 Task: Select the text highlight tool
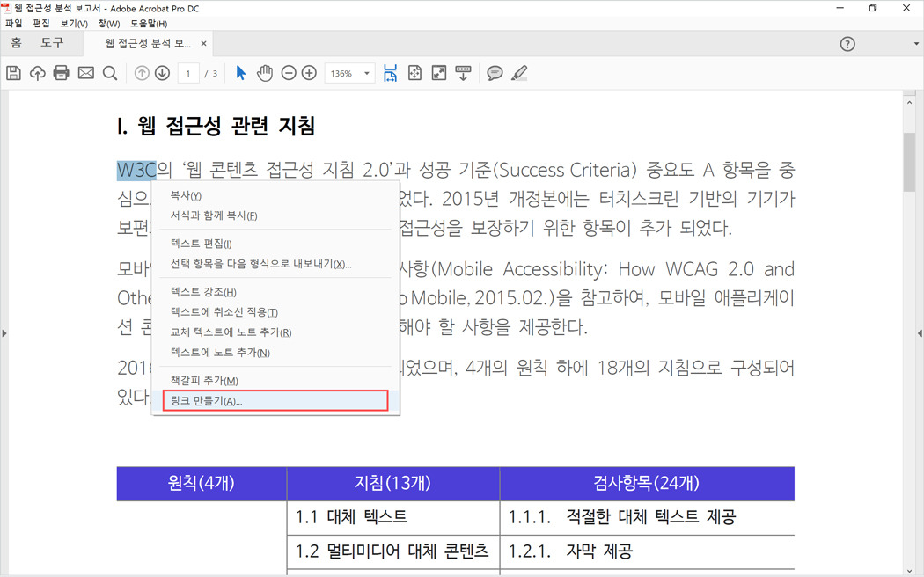point(519,73)
